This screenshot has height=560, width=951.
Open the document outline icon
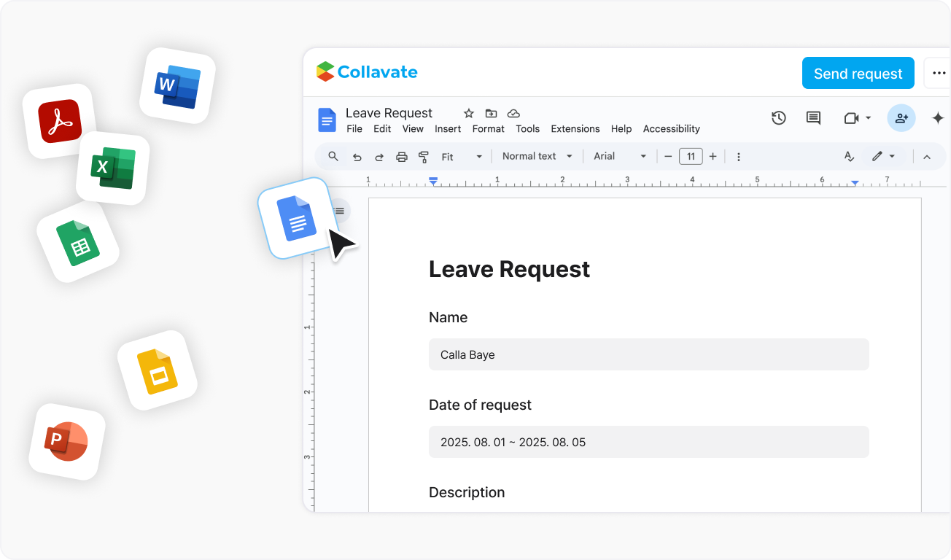pyautogui.click(x=339, y=211)
